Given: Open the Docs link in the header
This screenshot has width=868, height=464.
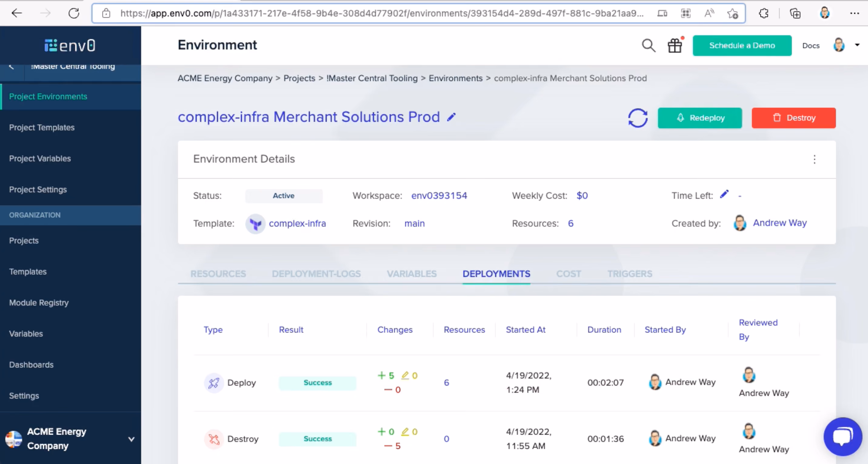Looking at the screenshot, I should tap(810, 45).
